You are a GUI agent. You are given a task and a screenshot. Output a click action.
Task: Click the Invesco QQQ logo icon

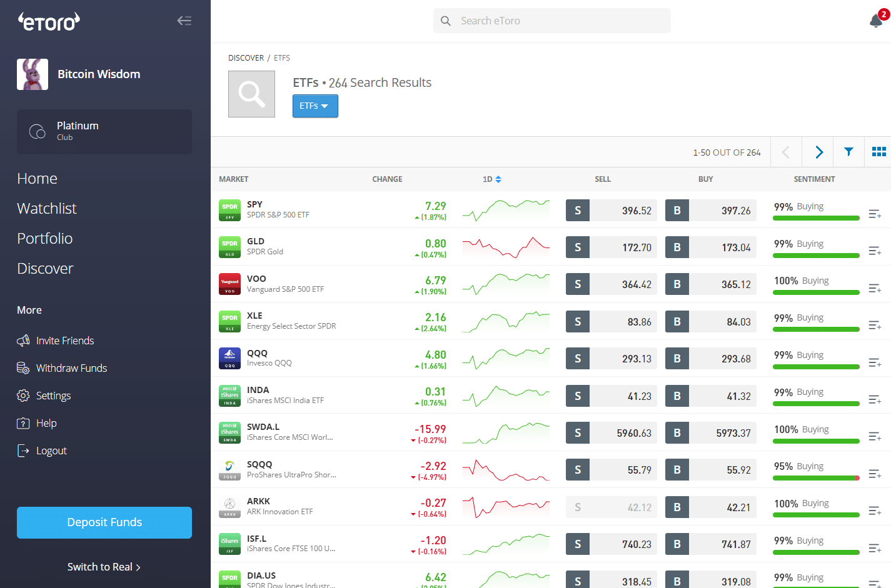229,359
